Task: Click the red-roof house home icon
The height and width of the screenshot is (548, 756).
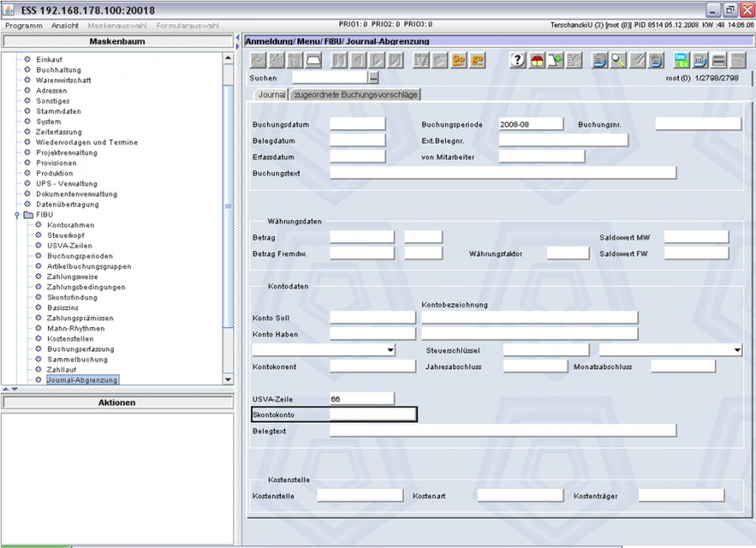Action: [x=537, y=61]
